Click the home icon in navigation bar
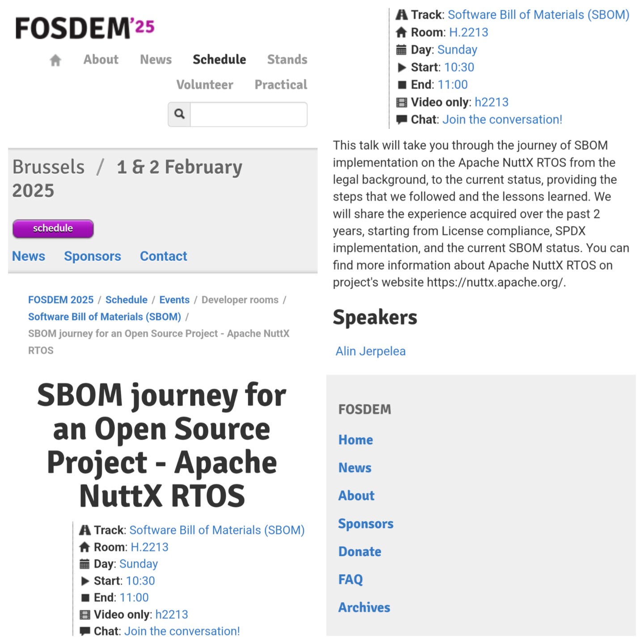644x644 pixels. (x=55, y=60)
